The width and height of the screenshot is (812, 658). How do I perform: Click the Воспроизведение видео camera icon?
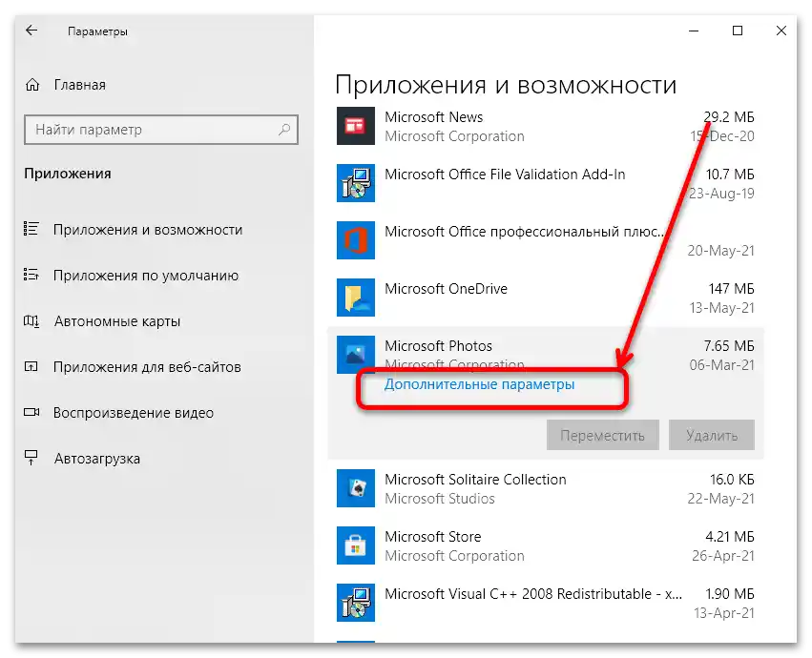pos(31,413)
